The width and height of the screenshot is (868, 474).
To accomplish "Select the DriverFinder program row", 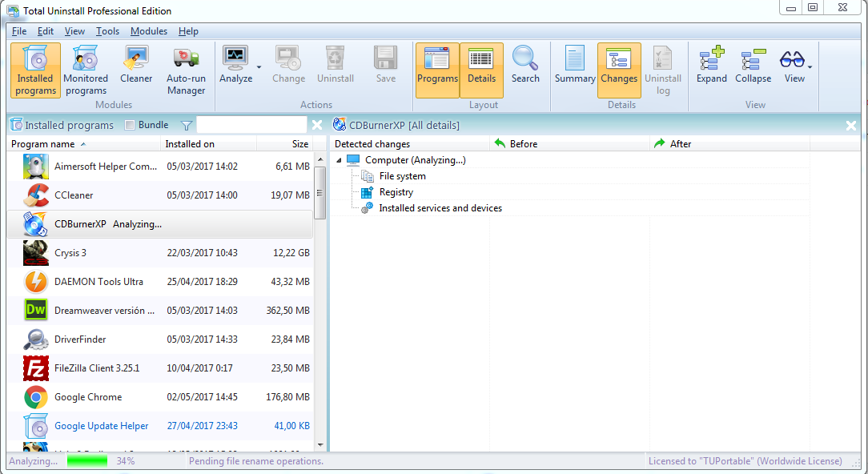I will (x=160, y=339).
